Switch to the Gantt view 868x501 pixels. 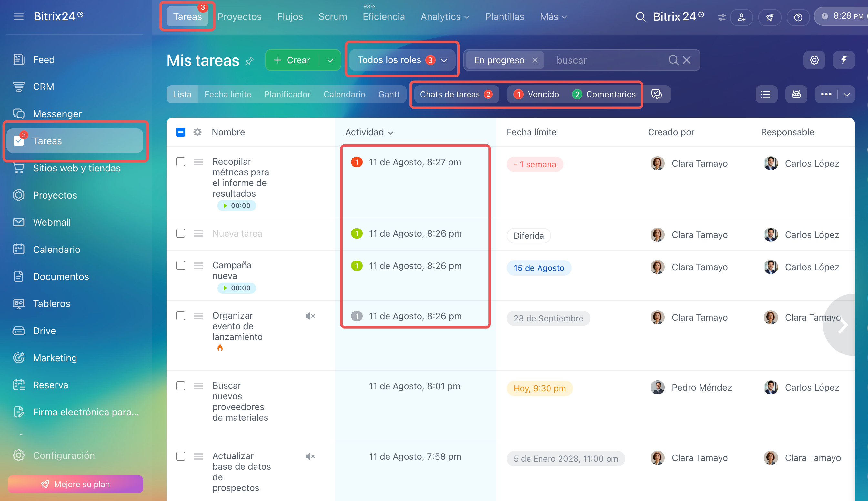pos(389,94)
